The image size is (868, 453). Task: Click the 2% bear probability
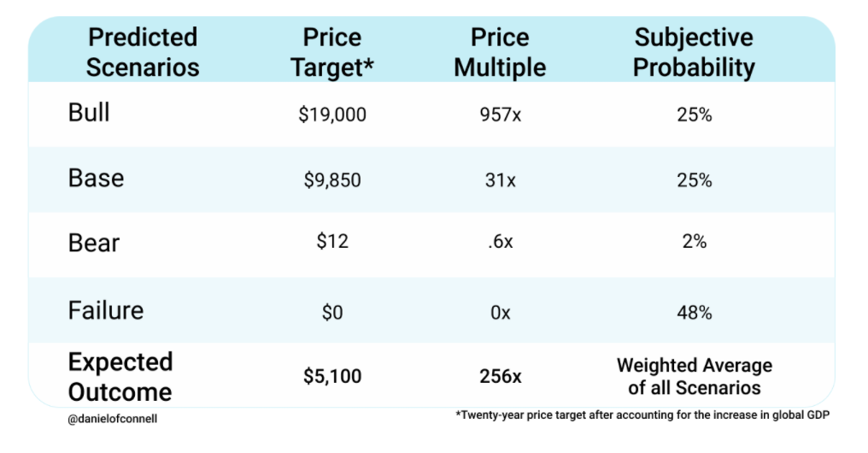tap(695, 243)
